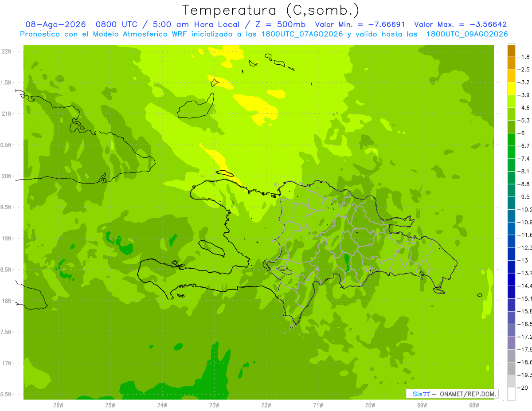Click the '-3.2' colorbar value
The width and height of the screenshot is (532, 411).
524,82
